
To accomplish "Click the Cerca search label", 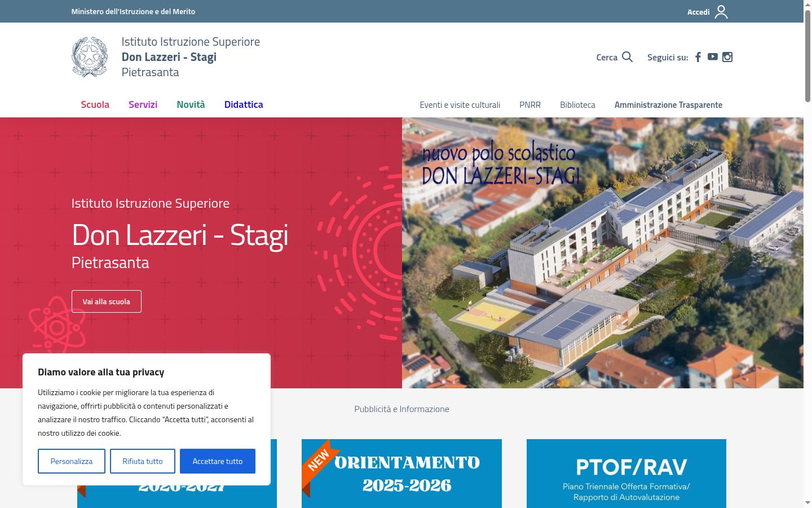I will coord(607,57).
